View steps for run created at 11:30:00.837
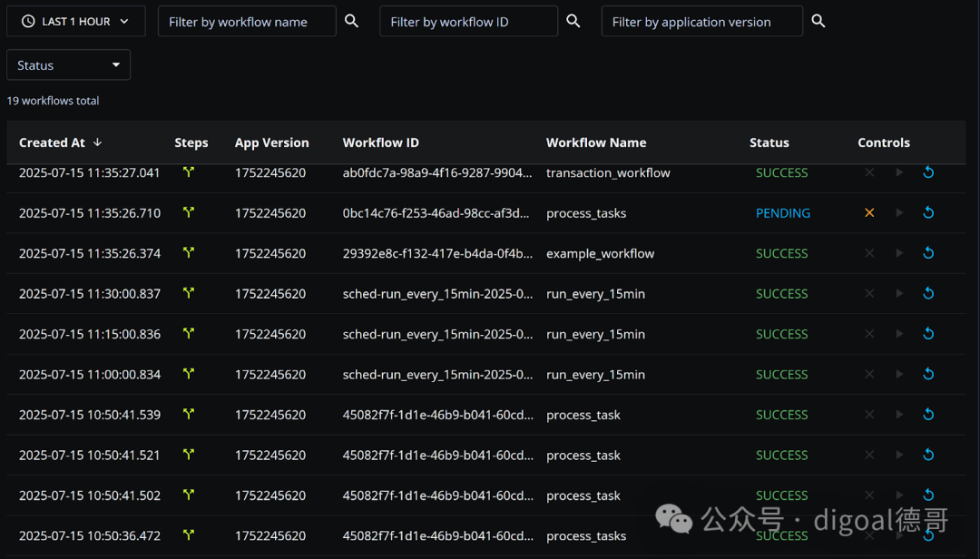This screenshot has height=559, width=980. click(188, 293)
